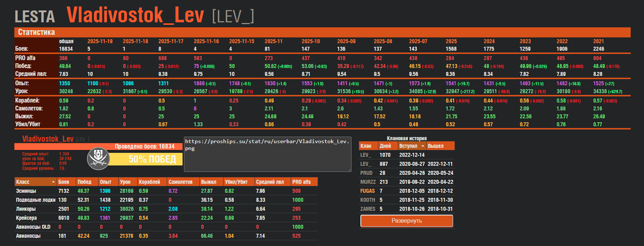Click the LESTA logo text
The image size is (644, 246).
pos(35,17)
